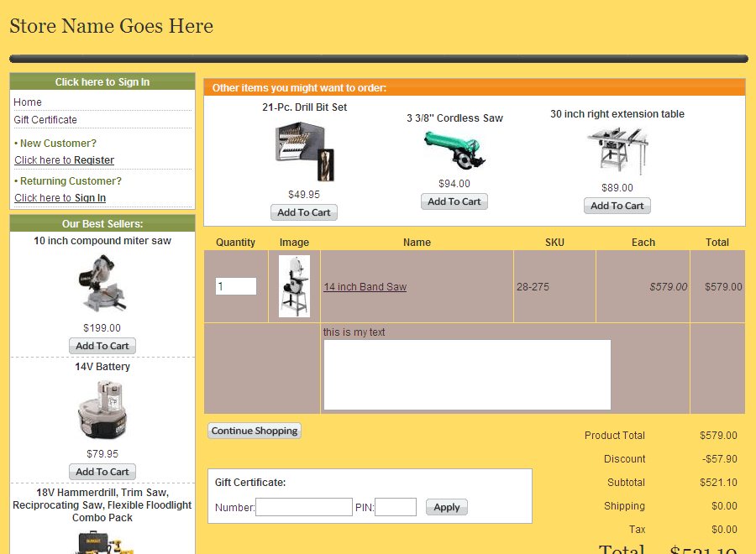
Task: Add the Drill Bit Set to cart
Action: (x=304, y=212)
